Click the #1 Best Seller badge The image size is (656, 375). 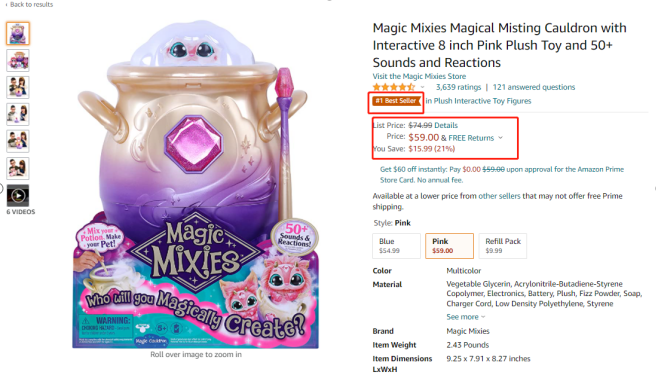396,101
